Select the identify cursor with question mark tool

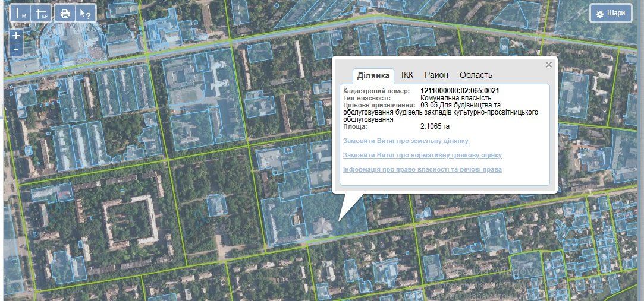click(86, 13)
